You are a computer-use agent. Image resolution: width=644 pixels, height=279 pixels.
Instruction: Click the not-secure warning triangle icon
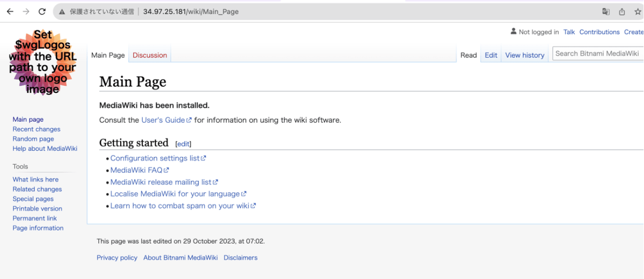pos(62,11)
